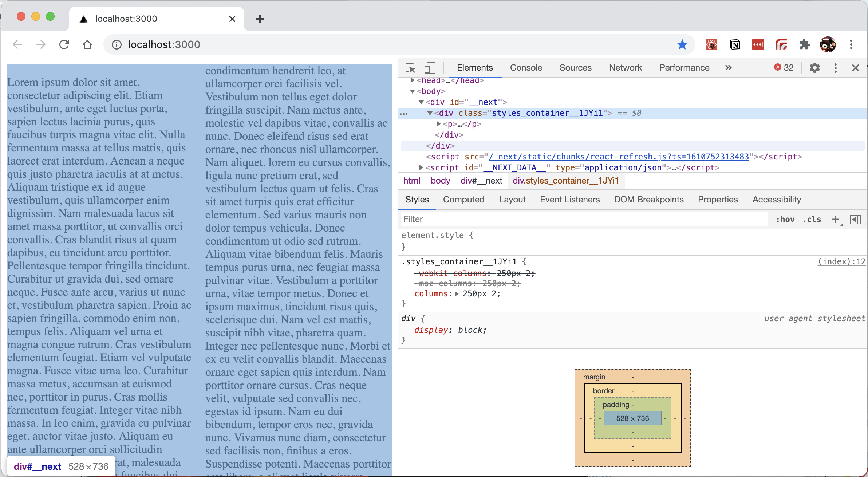Bookmark this page with the star icon
The width and height of the screenshot is (868, 477).
(x=682, y=44)
